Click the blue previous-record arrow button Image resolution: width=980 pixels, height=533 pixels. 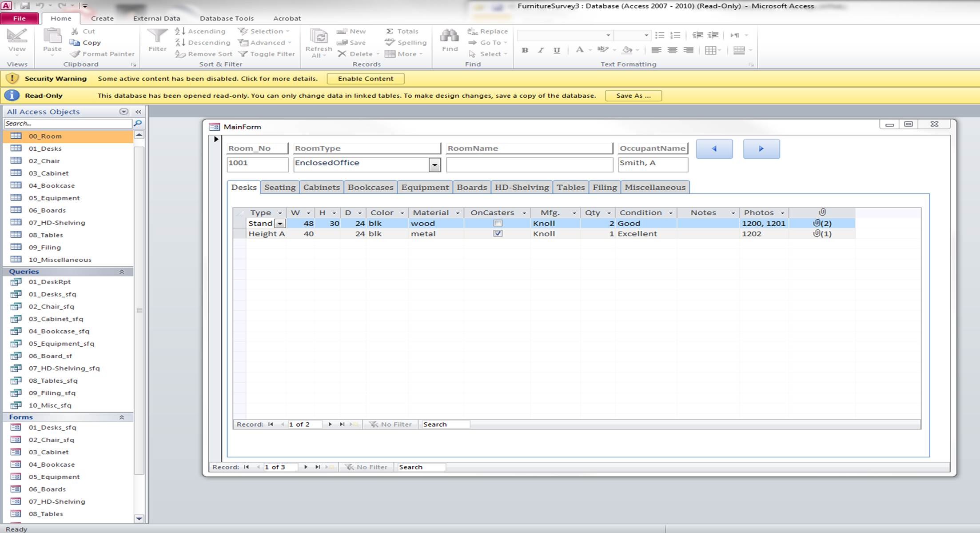pos(714,149)
